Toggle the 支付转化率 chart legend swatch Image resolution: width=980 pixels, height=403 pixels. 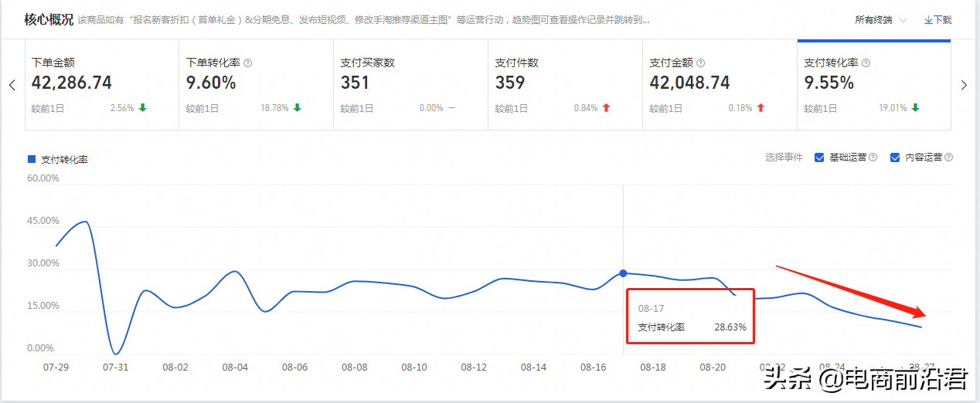pyautogui.click(x=32, y=159)
